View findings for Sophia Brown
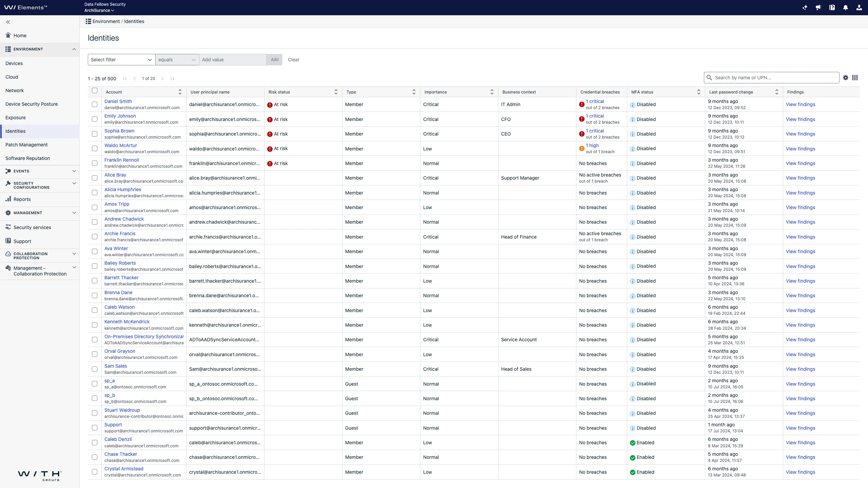Viewport: 868px width, 488px height. click(800, 134)
